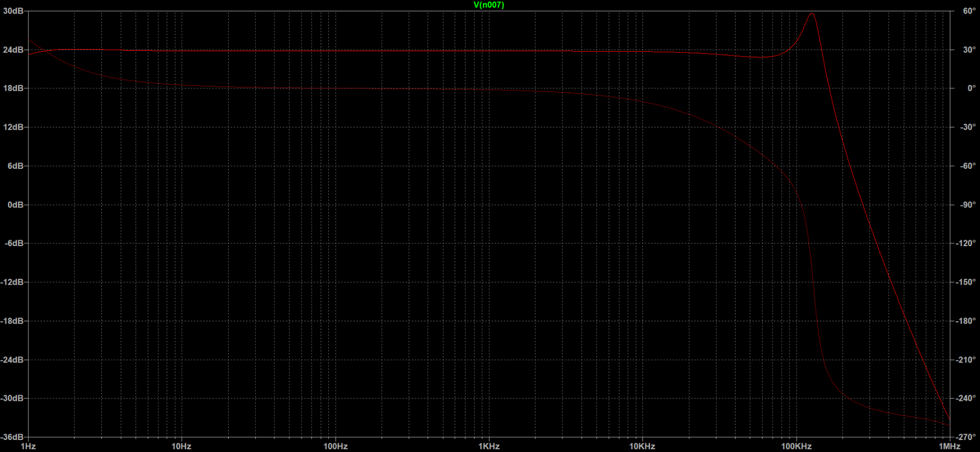Select the 100KHz frequency axis label
This screenshot has width=980, height=452.
point(796,446)
